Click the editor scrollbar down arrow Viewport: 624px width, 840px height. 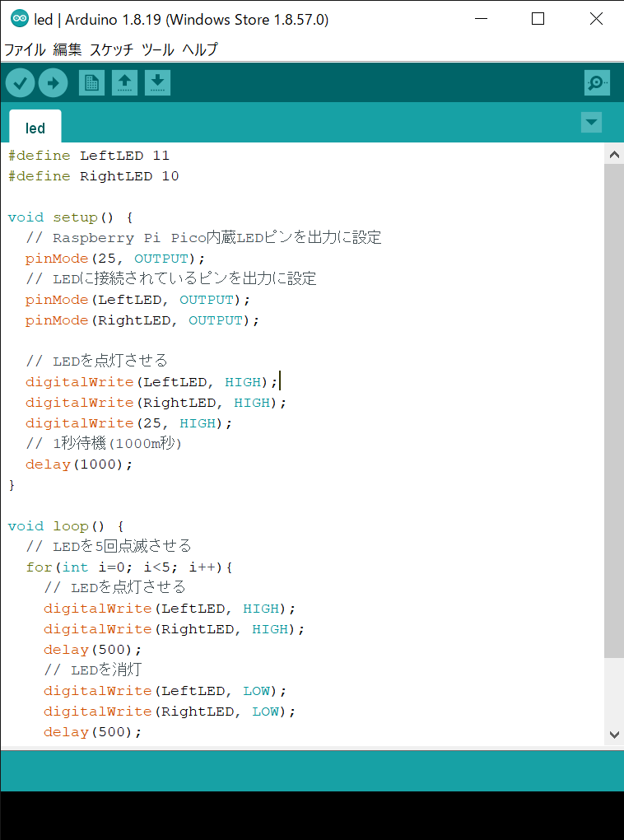(x=614, y=734)
